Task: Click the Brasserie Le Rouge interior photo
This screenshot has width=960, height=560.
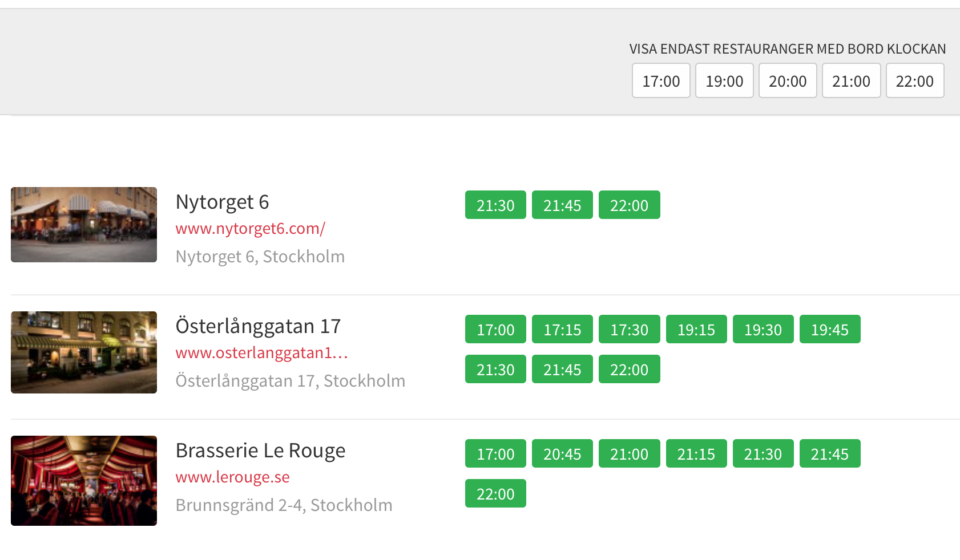Action: pos(84,481)
